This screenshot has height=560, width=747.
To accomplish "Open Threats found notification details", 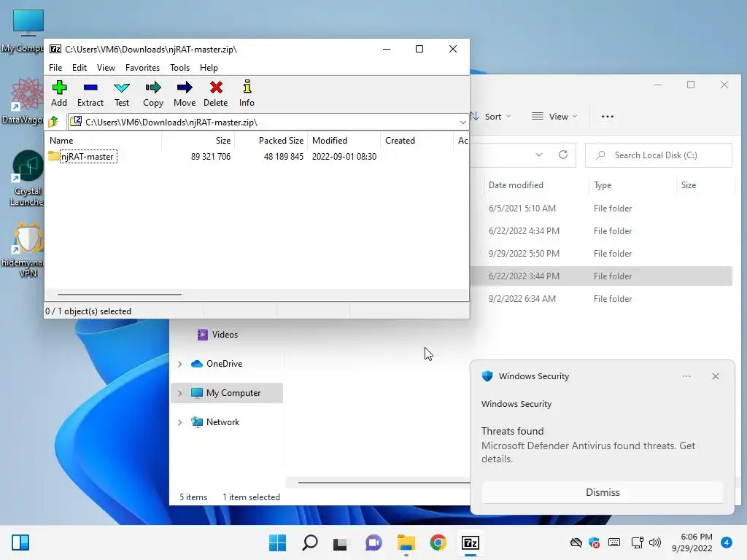I will pos(588,445).
